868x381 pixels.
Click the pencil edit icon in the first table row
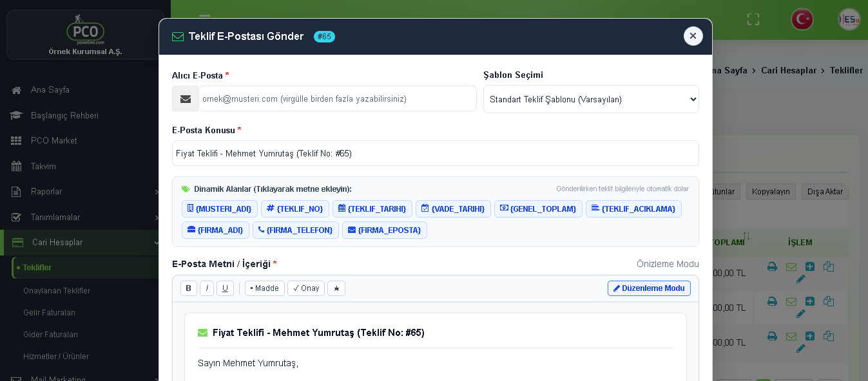(801, 279)
